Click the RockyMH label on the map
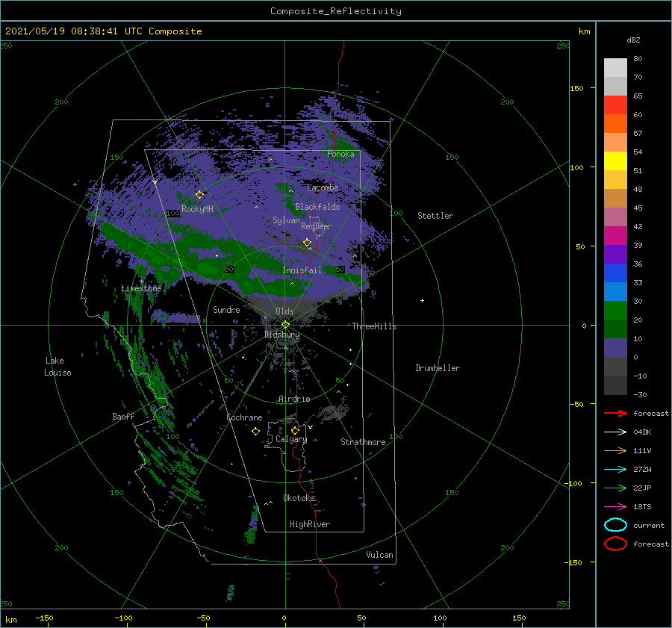 pyautogui.click(x=197, y=209)
